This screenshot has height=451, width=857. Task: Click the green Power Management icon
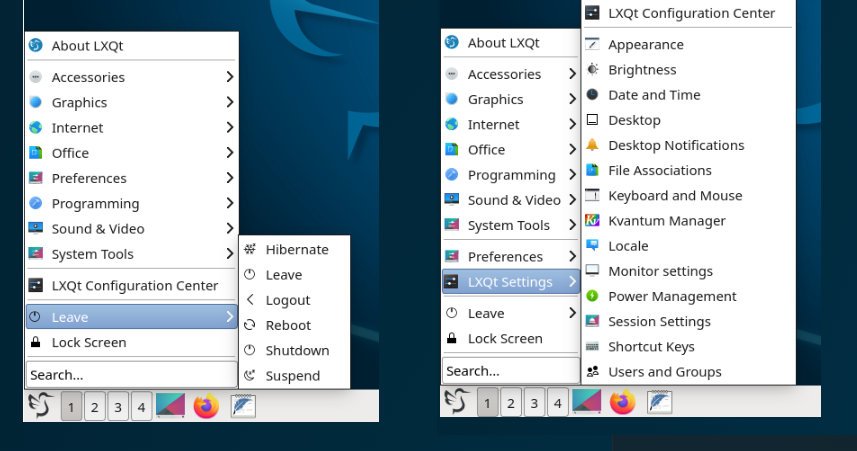[x=592, y=296]
